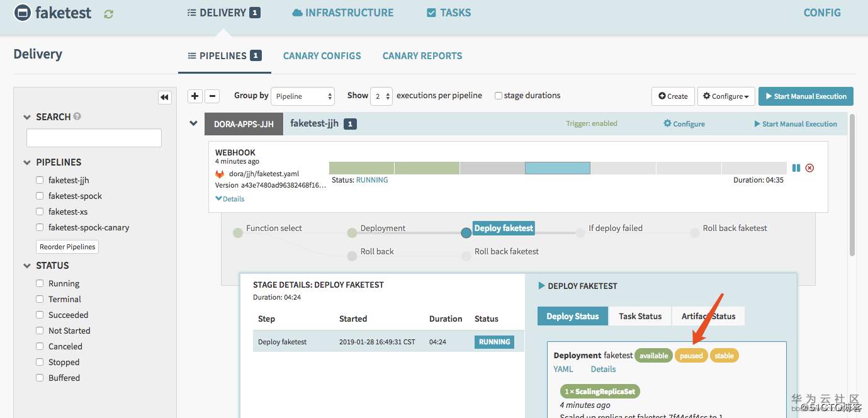868x418 pixels.
Task: Click the blue Start Manual Execution button
Action: coord(805,96)
